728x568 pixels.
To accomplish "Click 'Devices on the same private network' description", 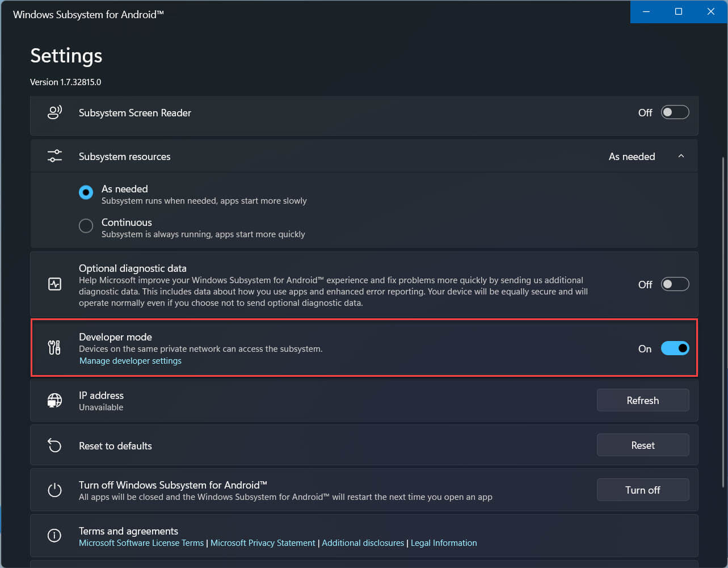I will pos(201,349).
